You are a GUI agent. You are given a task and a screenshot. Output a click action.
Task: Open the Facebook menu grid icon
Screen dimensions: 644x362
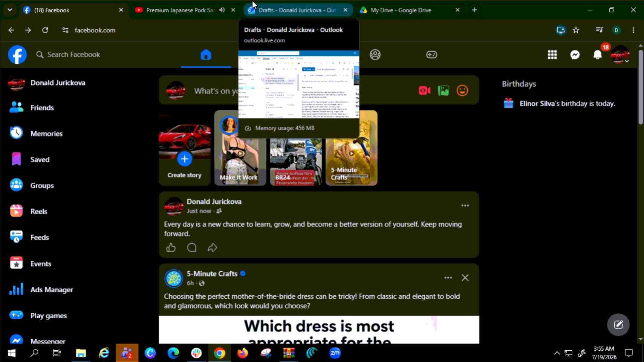[x=552, y=55]
